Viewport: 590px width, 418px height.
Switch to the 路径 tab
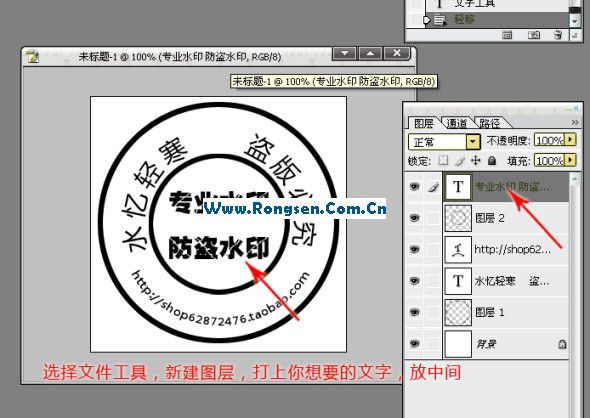tap(489, 123)
